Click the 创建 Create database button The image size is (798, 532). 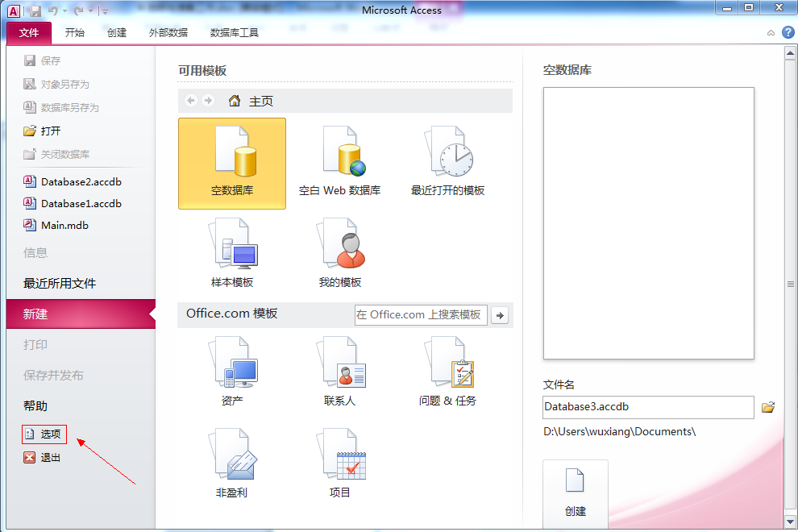pyautogui.click(x=575, y=494)
